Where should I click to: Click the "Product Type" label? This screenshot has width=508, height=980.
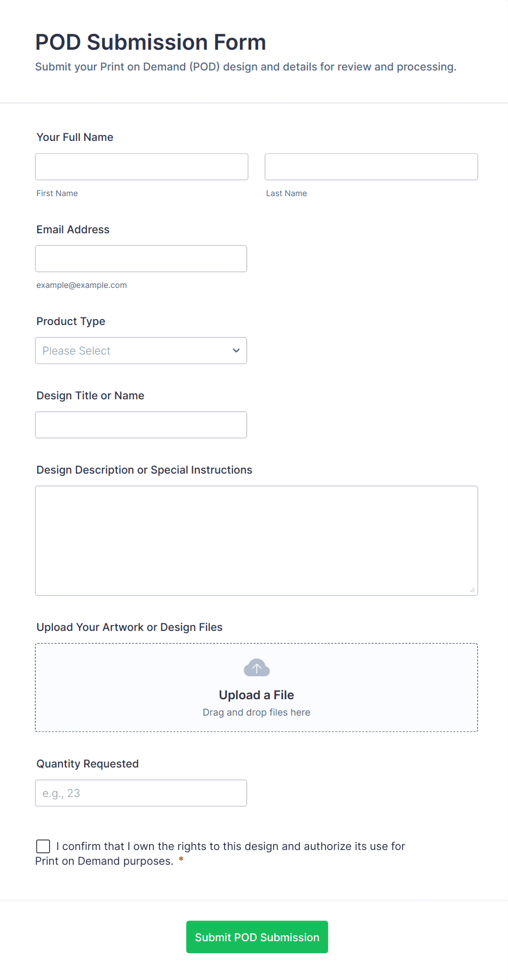70,321
